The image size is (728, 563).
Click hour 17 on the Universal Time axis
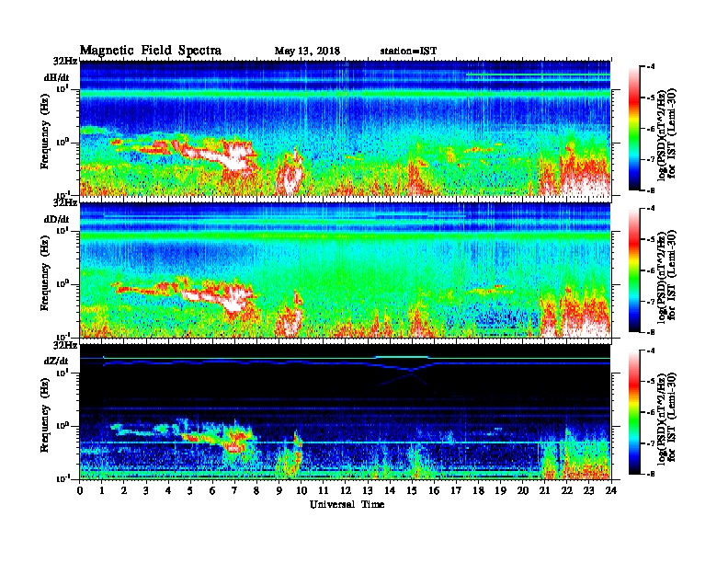(456, 490)
